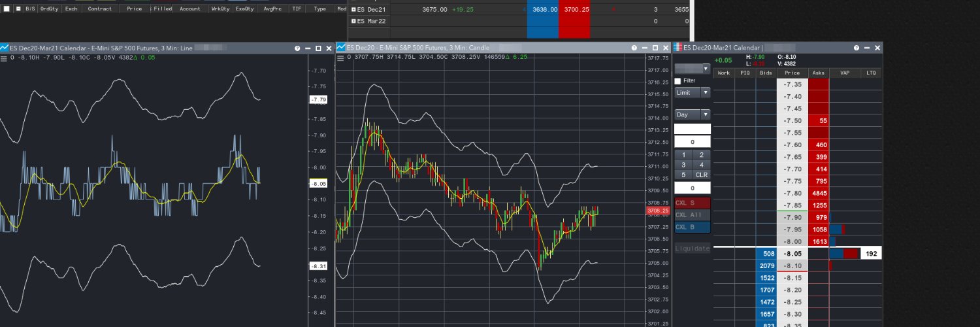Screen dimensions: 980x327
Task: Minimize the Calendar line chart window
Action: pyautogui.click(x=308, y=48)
